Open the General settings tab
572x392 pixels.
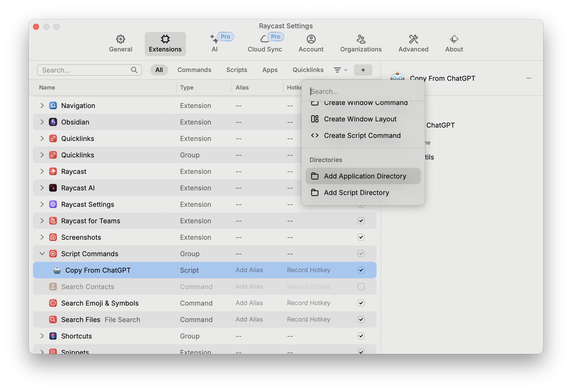pyautogui.click(x=120, y=44)
